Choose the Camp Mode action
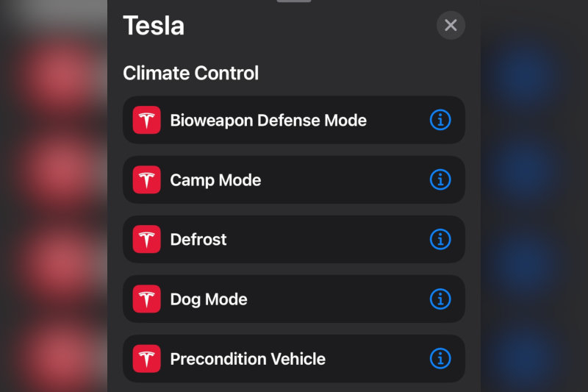588x392 pixels. click(215, 180)
